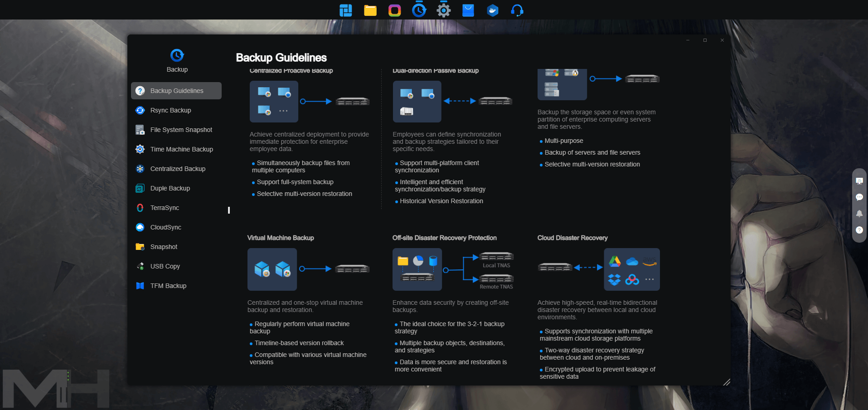The height and width of the screenshot is (410, 868).
Task: Open the Docker whale icon in top dock
Action: point(493,10)
